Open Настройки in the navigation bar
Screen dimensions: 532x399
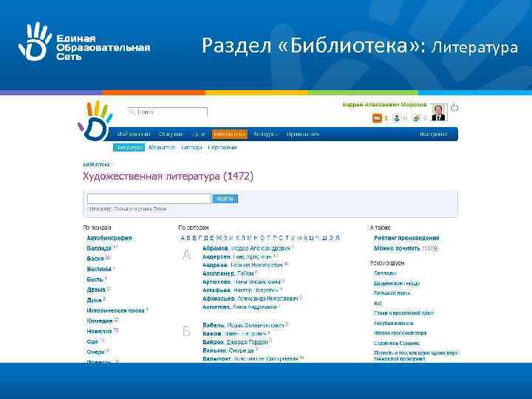pos(434,134)
